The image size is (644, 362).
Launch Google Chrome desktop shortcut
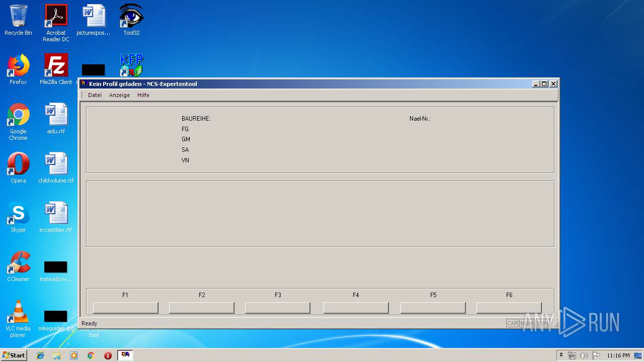(x=18, y=122)
